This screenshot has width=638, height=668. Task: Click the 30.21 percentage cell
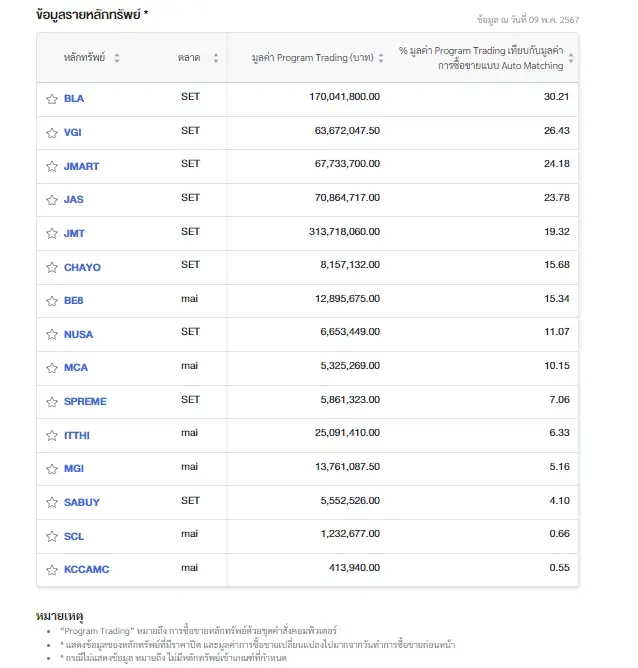(557, 97)
